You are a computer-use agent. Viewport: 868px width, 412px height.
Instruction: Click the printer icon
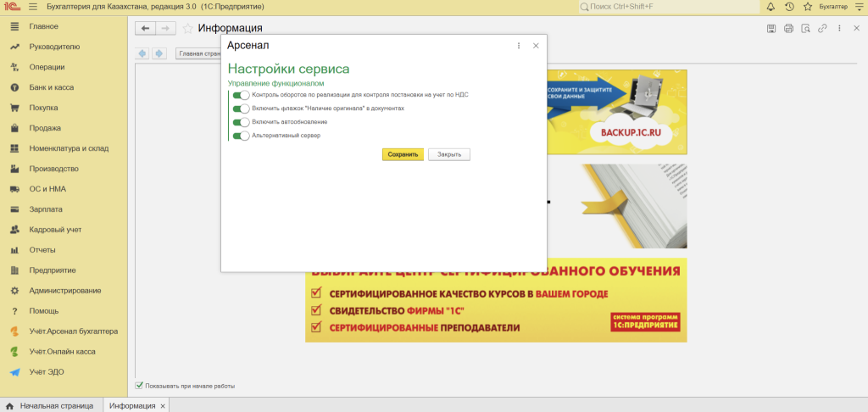(788, 29)
